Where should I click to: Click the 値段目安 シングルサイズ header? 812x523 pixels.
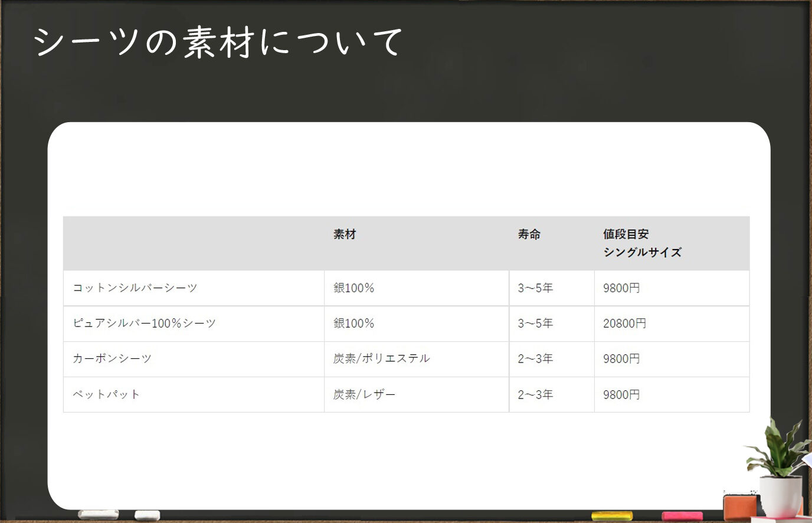click(x=641, y=243)
